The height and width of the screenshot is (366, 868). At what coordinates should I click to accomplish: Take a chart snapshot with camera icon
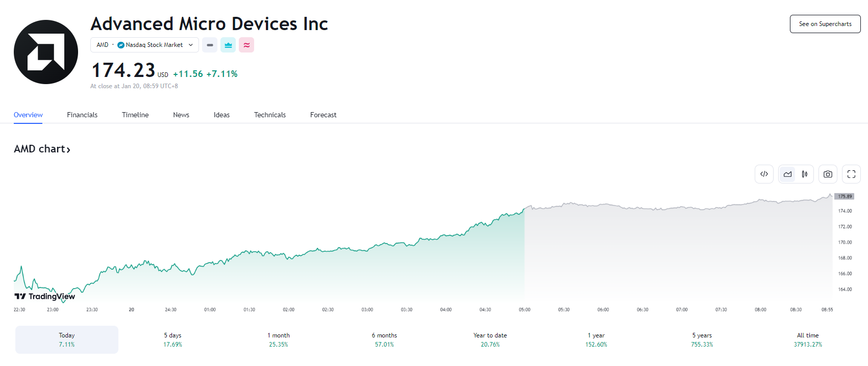pyautogui.click(x=828, y=174)
